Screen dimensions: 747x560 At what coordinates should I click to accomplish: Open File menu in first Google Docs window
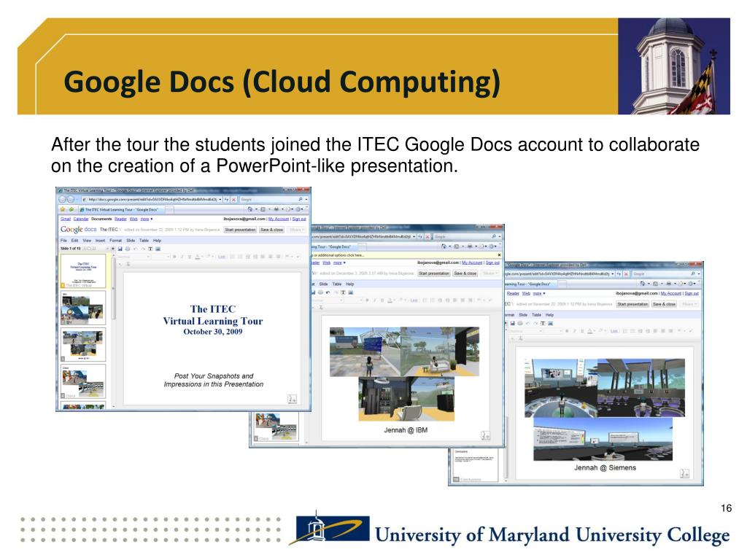point(63,241)
